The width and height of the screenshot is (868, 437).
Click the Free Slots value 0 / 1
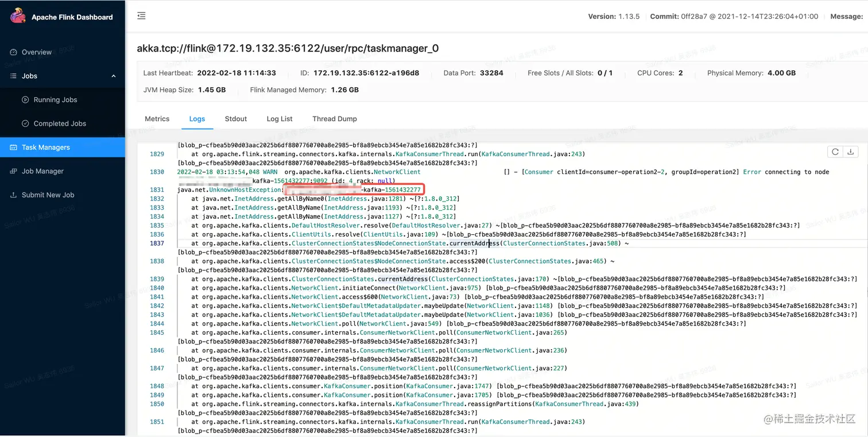605,73
